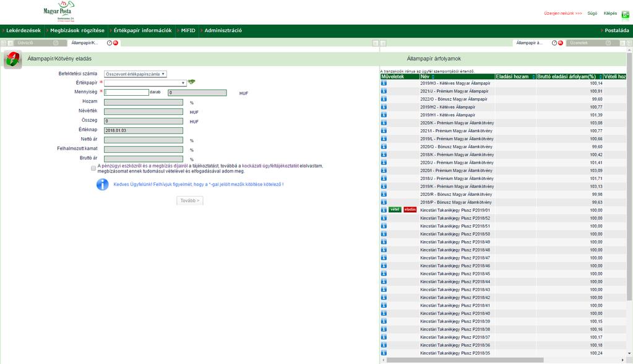Open info for 2020/Q Bónusz Magyar Államkötvény
Image resolution: width=633 pixels, height=364 pixels.
point(384,146)
